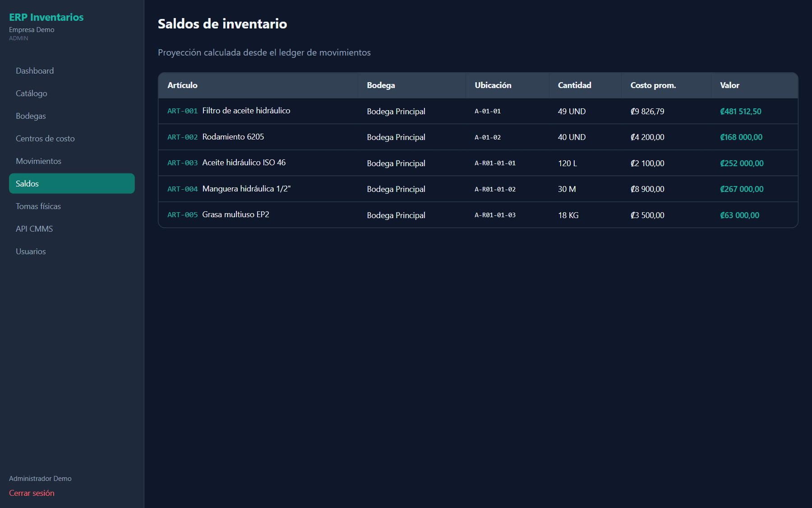The image size is (812, 508).
Task: Click Aceite hidráulico ISO 46 name
Action: (x=244, y=163)
